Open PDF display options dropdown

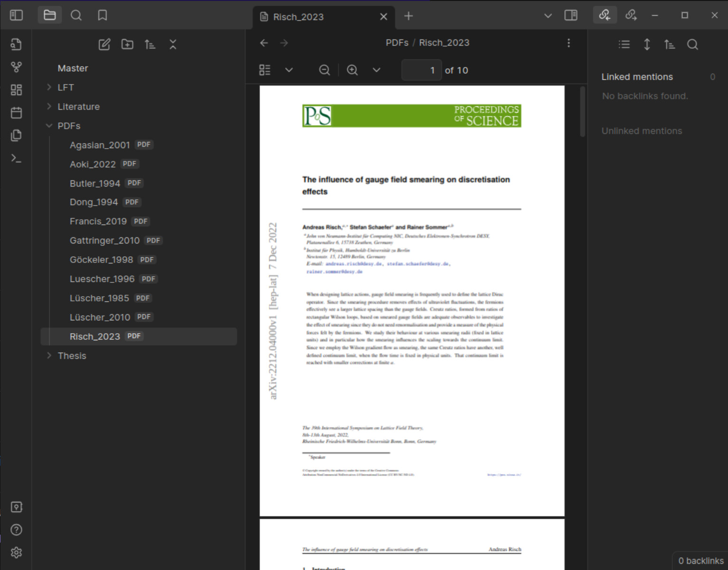(289, 70)
